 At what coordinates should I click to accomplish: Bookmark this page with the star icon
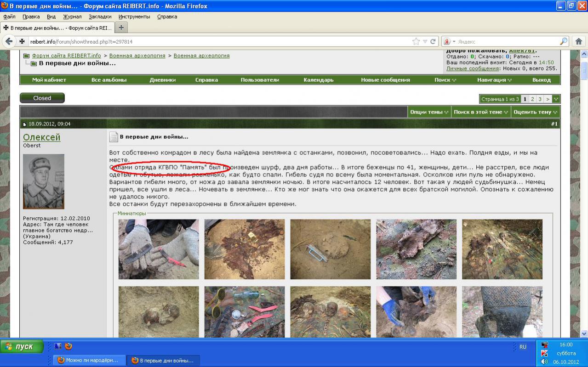[x=416, y=41]
